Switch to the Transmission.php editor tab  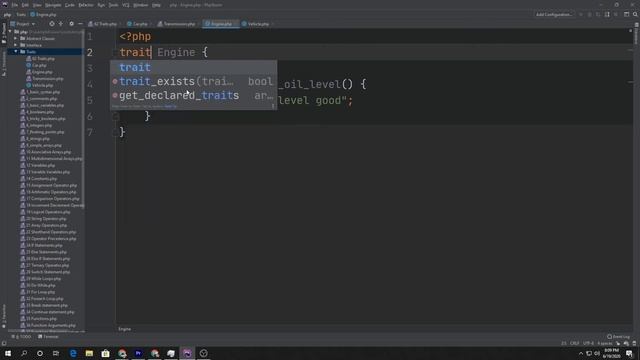pyautogui.click(x=177, y=24)
